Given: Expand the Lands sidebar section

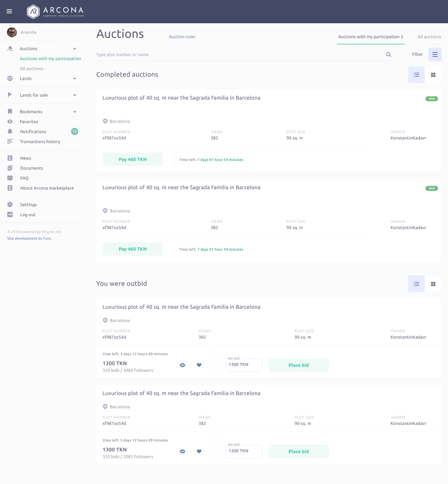Looking at the screenshot, I should (75, 79).
